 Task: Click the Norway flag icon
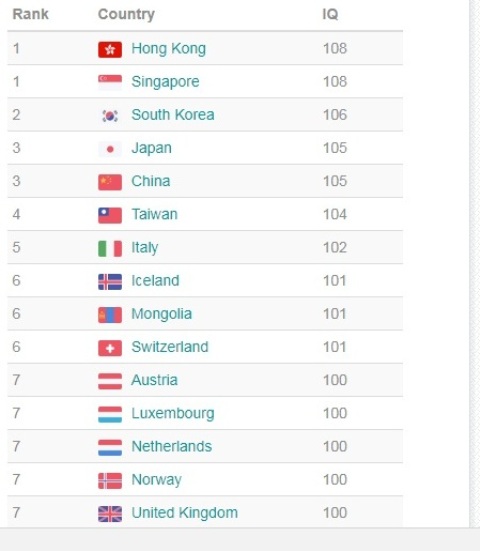(110, 481)
